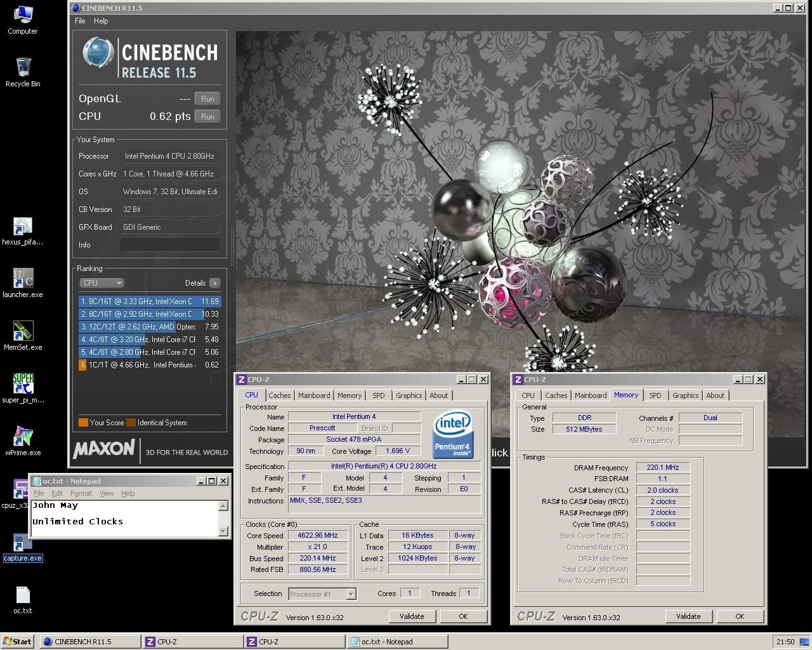The height and width of the screenshot is (650, 812).
Task: Click the Info input field in Cinebench
Action: click(x=170, y=245)
